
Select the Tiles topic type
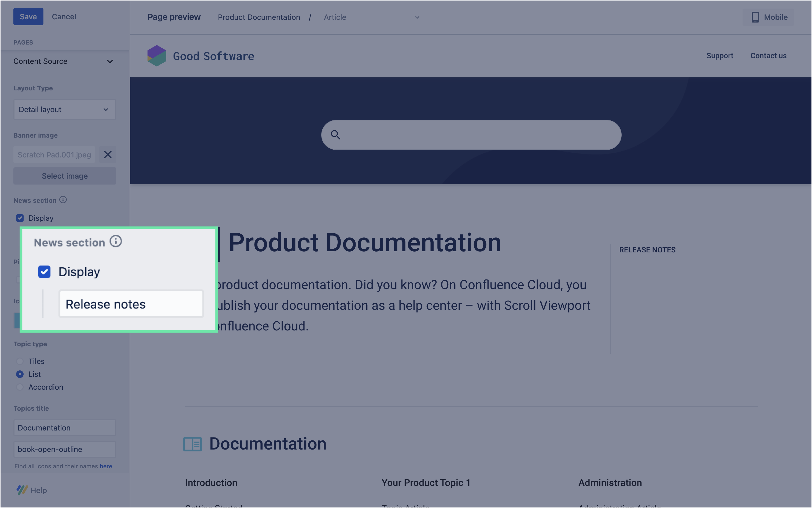pyautogui.click(x=20, y=361)
